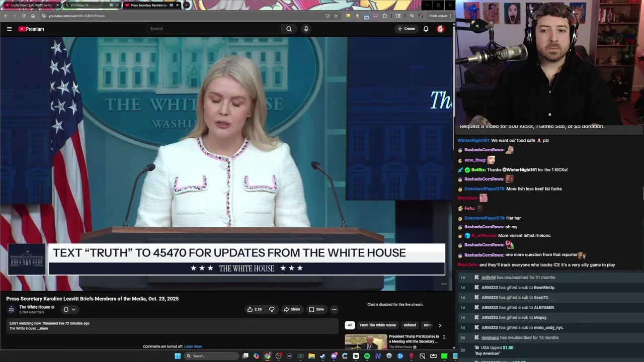The height and width of the screenshot is (362, 644).
Task: Open The White House channel avatar
Action: click(x=11, y=309)
